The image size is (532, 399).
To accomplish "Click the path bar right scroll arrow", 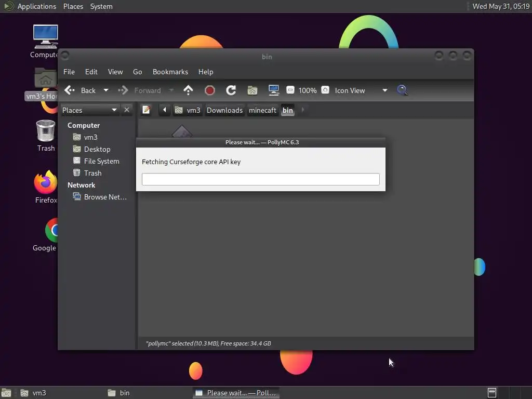I will point(303,110).
